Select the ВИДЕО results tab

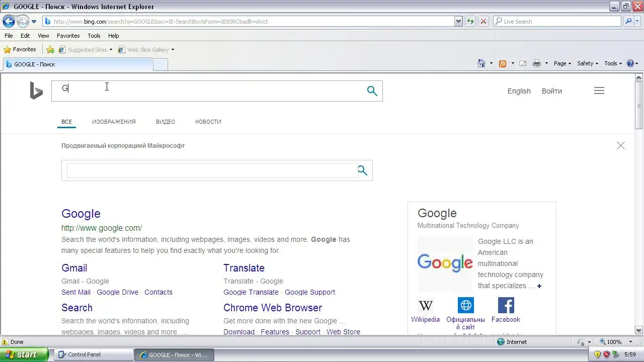click(x=165, y=122)
